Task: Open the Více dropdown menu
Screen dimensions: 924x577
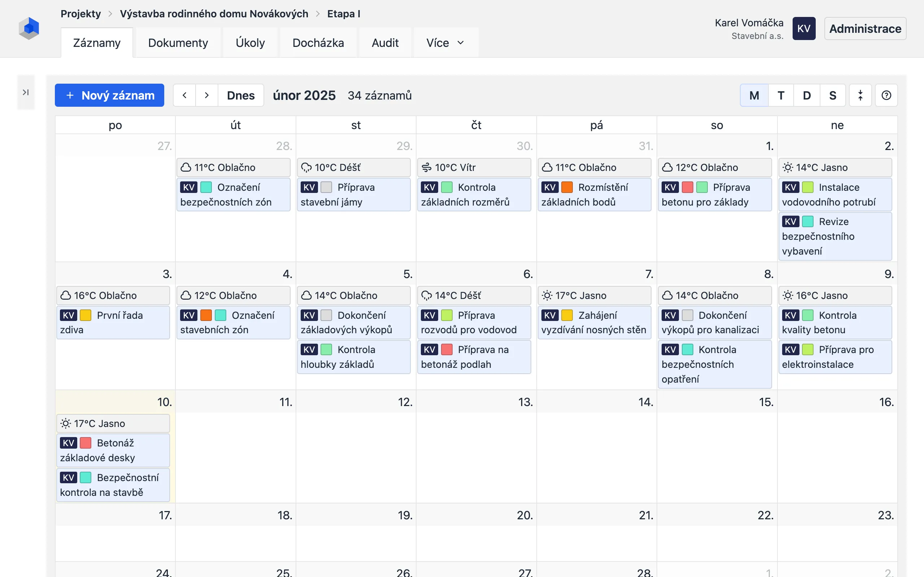Action: (445, 43)
